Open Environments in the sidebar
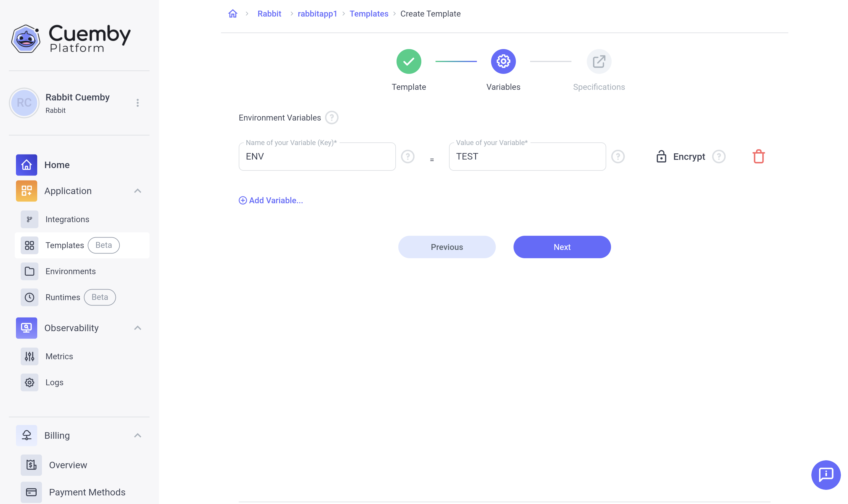Image resolution: width=848 pixels, height=504 pixels. (x=70, y=271)
